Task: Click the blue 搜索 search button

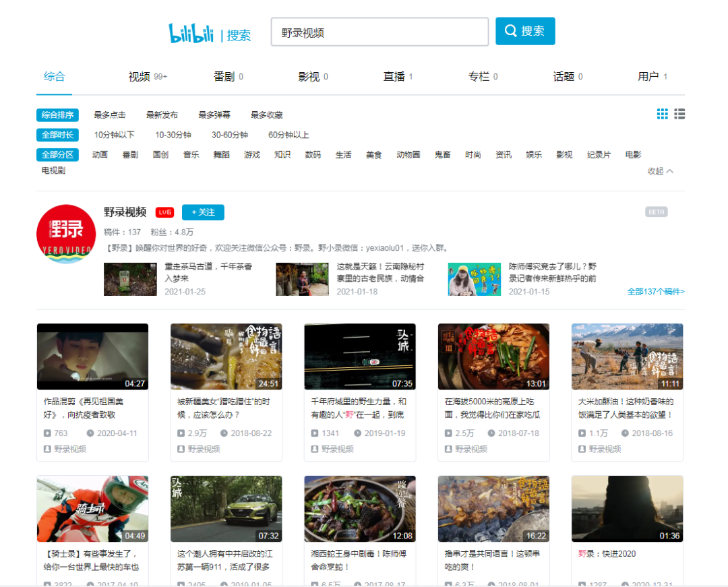Action: 525,31
